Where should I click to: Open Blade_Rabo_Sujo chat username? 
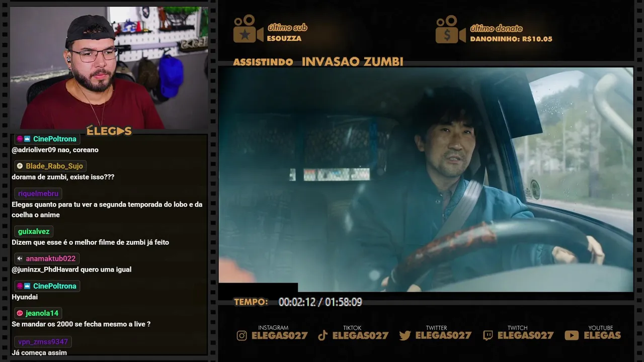[54, 166]
